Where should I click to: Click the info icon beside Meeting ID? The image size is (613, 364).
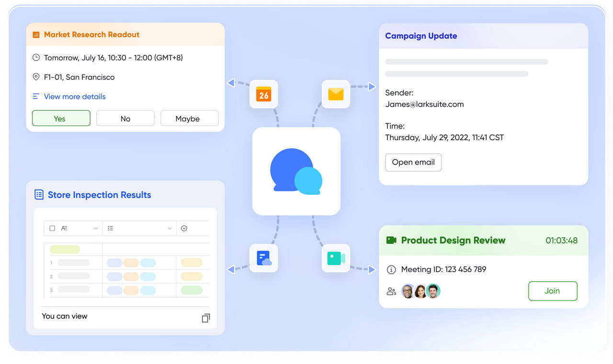pyautogui.click(x=391, y=270)
